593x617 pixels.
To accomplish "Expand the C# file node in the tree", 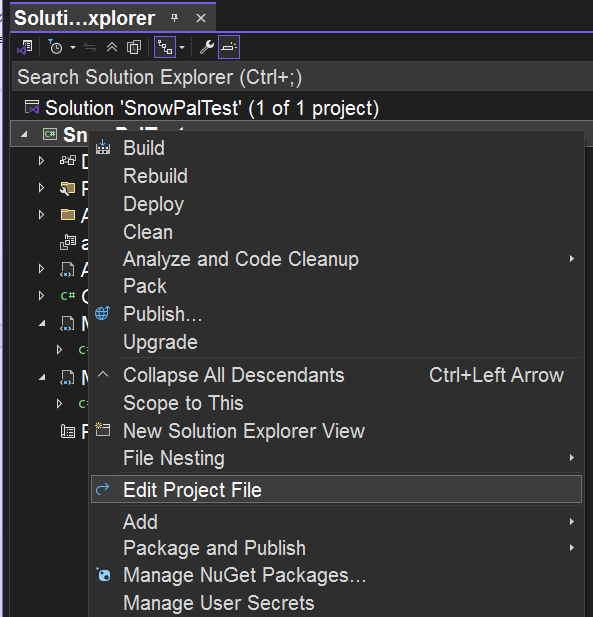I will click(41, 296).
